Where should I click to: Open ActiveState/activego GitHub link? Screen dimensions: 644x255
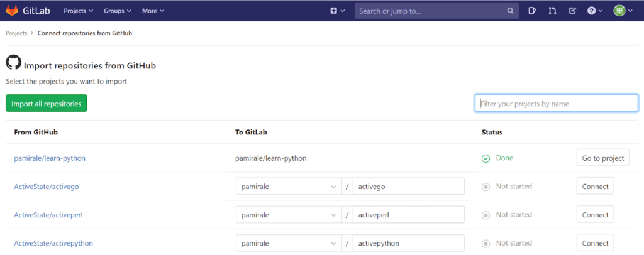click(x=47, y=187)
